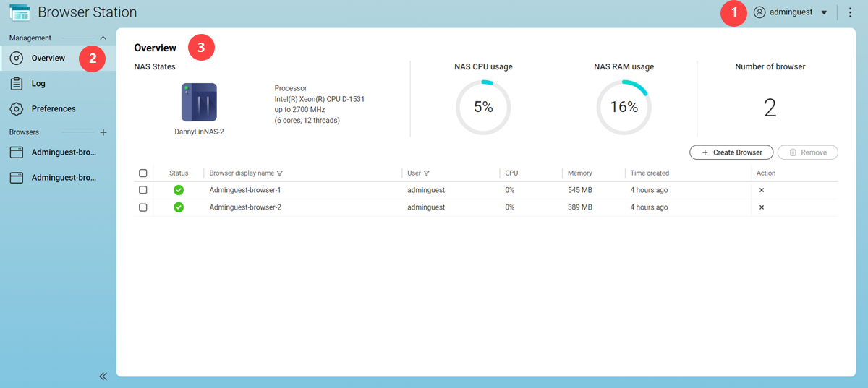Open the Log page in sidebar

coord(38,84)
